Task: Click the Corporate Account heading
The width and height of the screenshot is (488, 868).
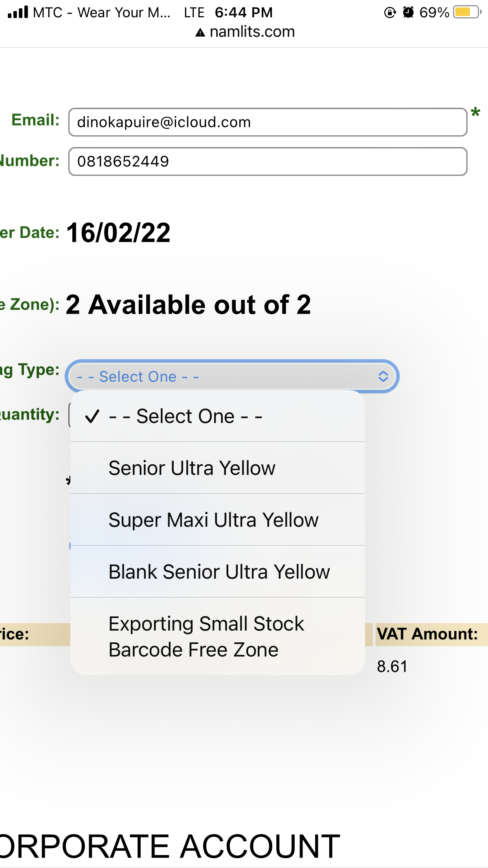Action: 170,846
